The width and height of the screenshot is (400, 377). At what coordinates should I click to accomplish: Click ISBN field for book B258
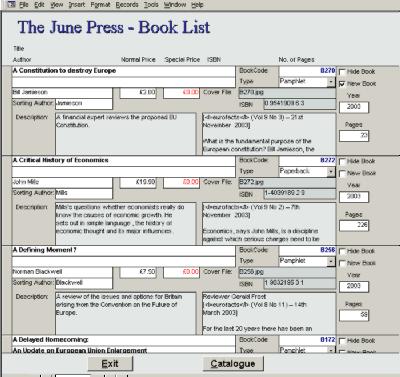[x=300, y=283]
